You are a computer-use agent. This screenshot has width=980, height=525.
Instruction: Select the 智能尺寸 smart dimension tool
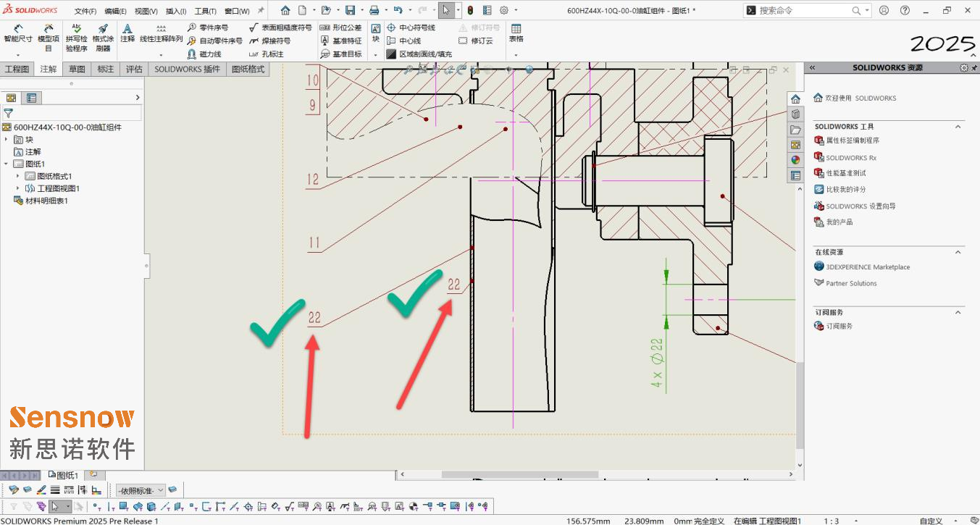point(17,33)
